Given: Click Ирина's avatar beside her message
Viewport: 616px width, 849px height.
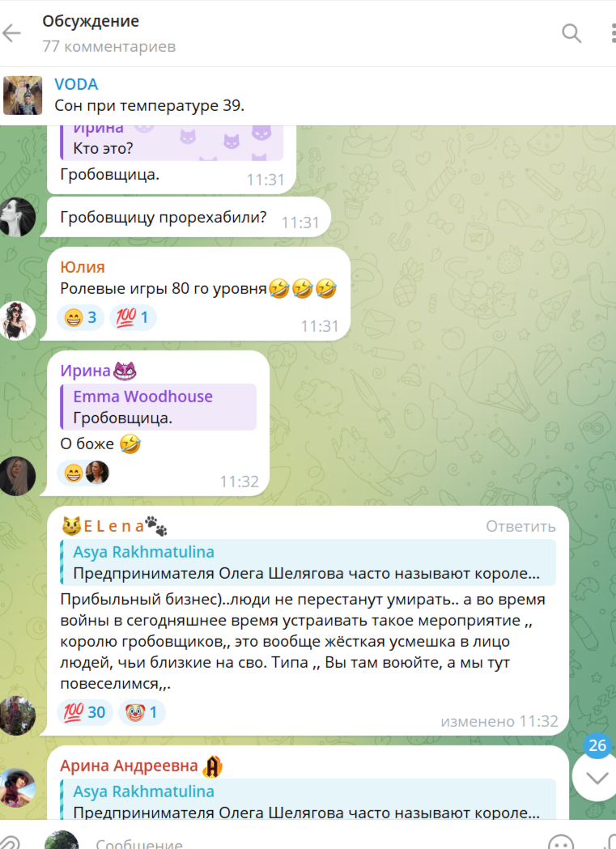Looking at the screenshot, I should coord(17,477).
